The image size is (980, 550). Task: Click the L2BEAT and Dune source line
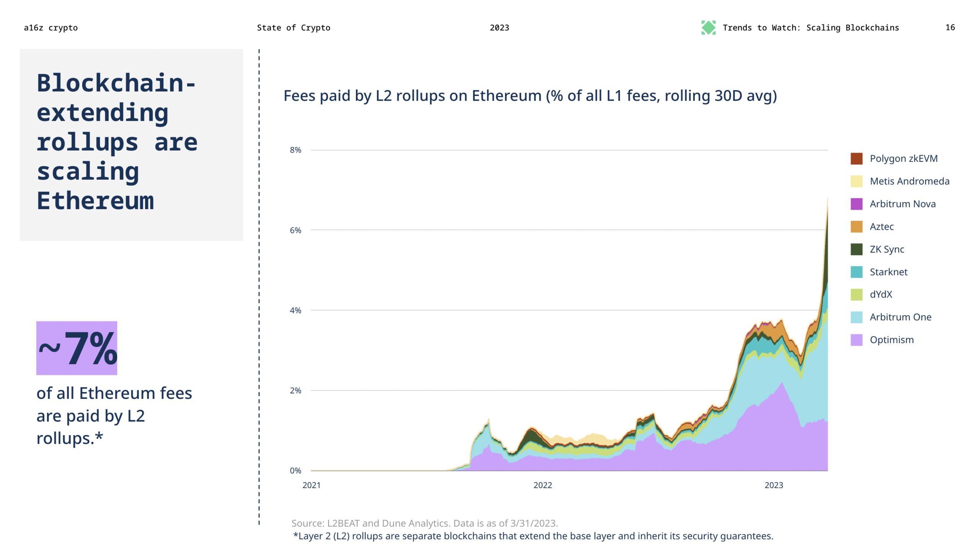[x=424, y=523]
